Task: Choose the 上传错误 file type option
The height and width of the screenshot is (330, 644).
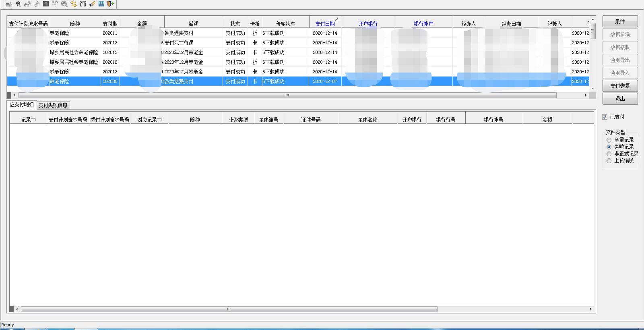Action: pyautogui.click(x=609, y=161)
